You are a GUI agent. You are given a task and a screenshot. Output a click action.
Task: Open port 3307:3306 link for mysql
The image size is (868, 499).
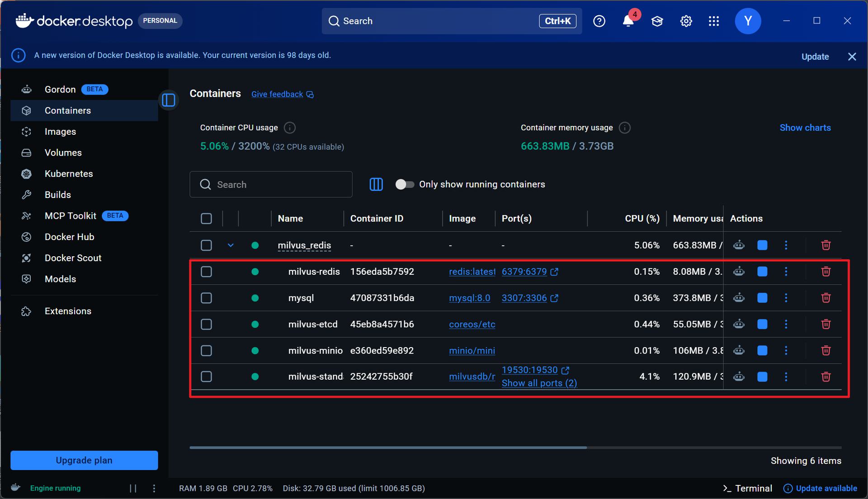pos(530,298)
